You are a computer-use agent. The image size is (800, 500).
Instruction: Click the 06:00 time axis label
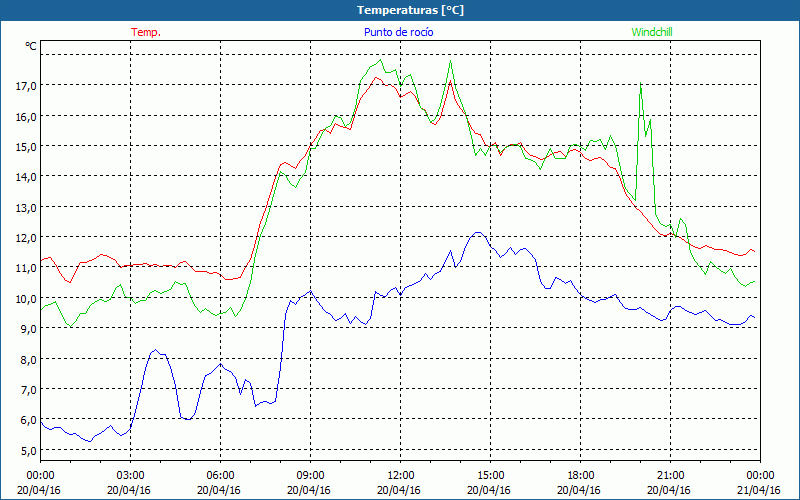click(x=220, y=476)
